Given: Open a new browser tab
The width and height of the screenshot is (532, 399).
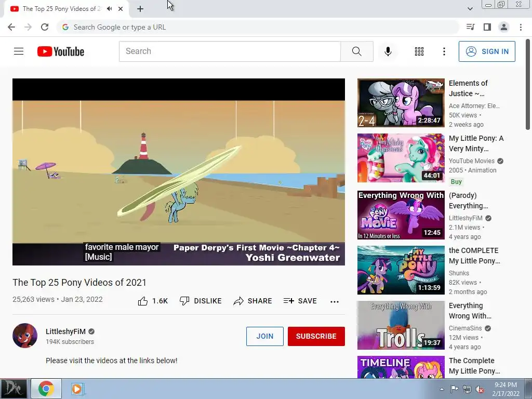Looking at the screenshot, I should pyautogui.click(x=140, y=9).
